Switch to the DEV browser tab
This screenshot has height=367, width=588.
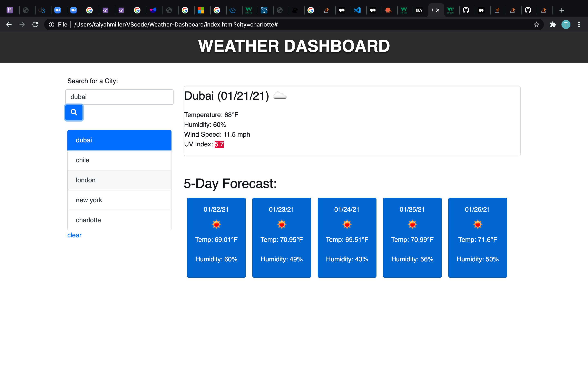(x=419, y=10)
